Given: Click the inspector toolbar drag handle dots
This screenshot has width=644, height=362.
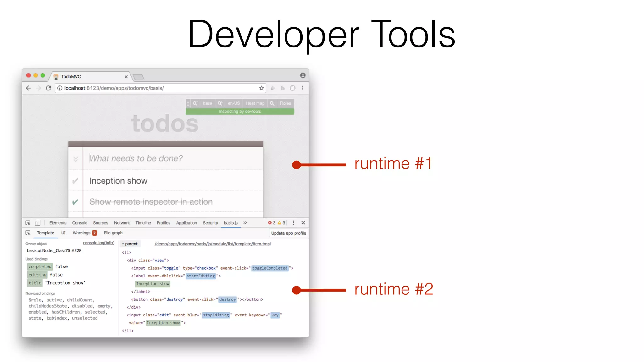Looking at the screenshot, I should coord(188,103).
